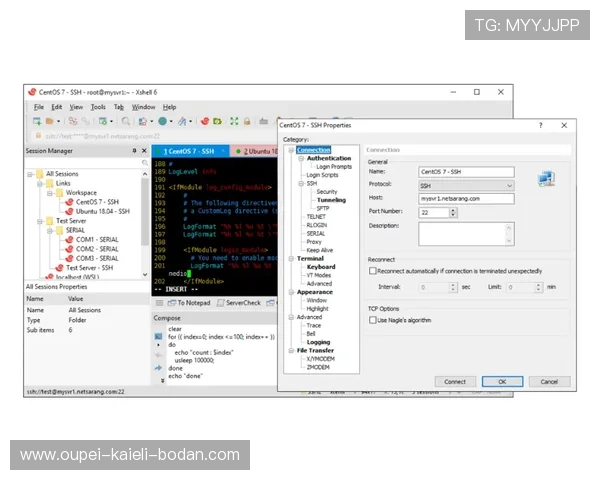The image size is (600, 480).
Task: Collapse the Terminal category node
Action: [x=291, y=259]
